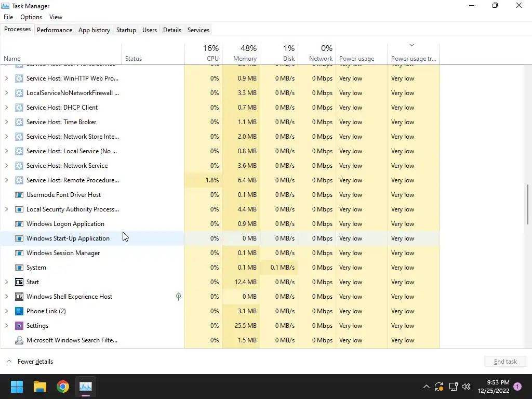Screen dimensions: 532x399
Task: Show hidden icons in the system tray
Action: point(427,387)
